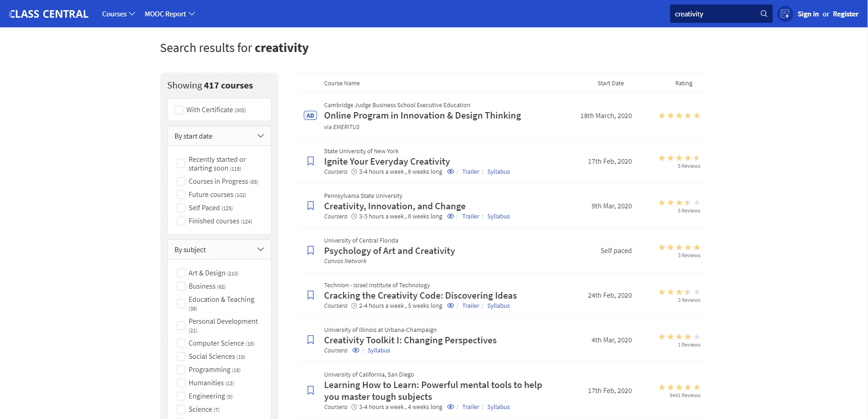Screen dimensions: 868x419
Task: Check Social Sciences subject
Action: (181, 357)
